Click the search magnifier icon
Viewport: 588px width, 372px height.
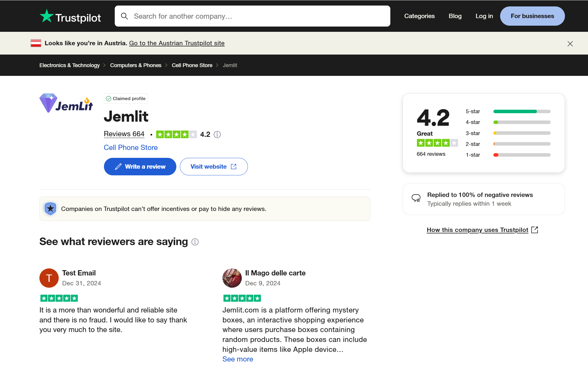pyautogui.click(x=124, y=16)
